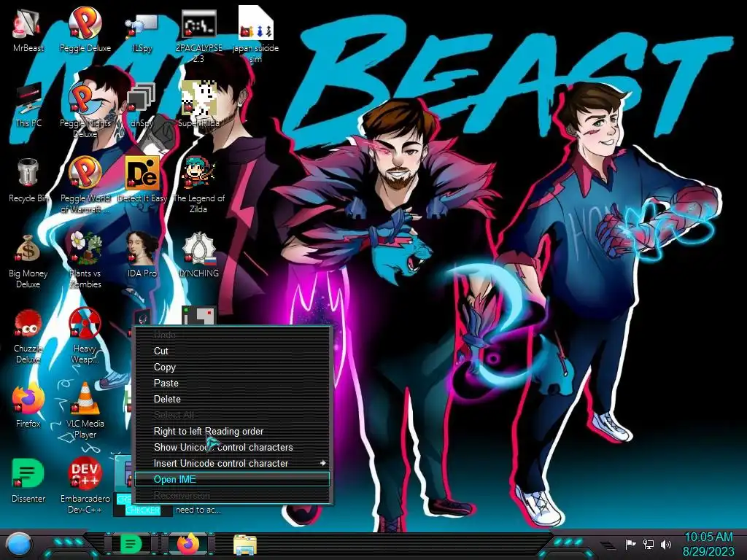
Task: Click the selected CHECKER icon label being renamed
Action: pyautogui.click(x=142, y=510)
